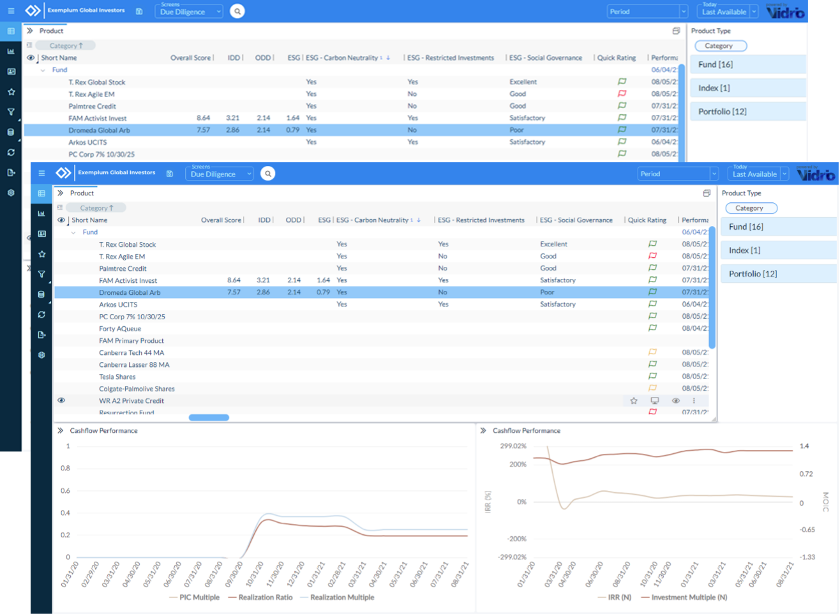
Task: Open settings gear in front window sidebar
Action: click(41, 355)
